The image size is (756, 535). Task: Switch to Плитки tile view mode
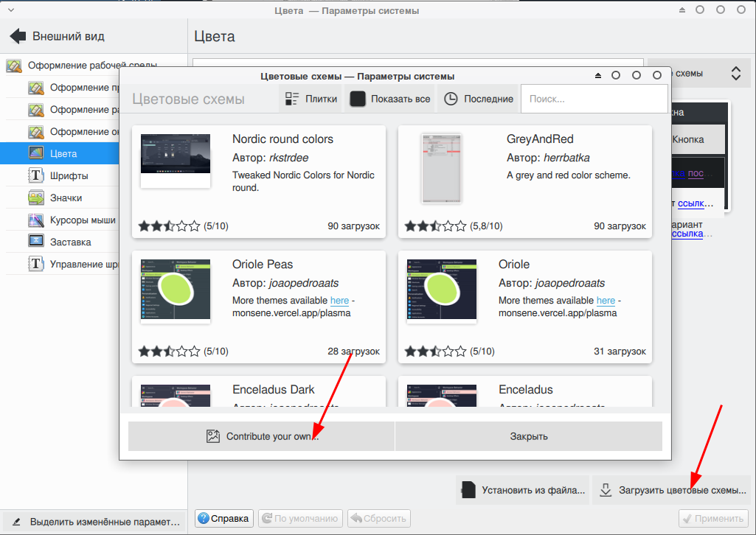click(x=311, y=99)
